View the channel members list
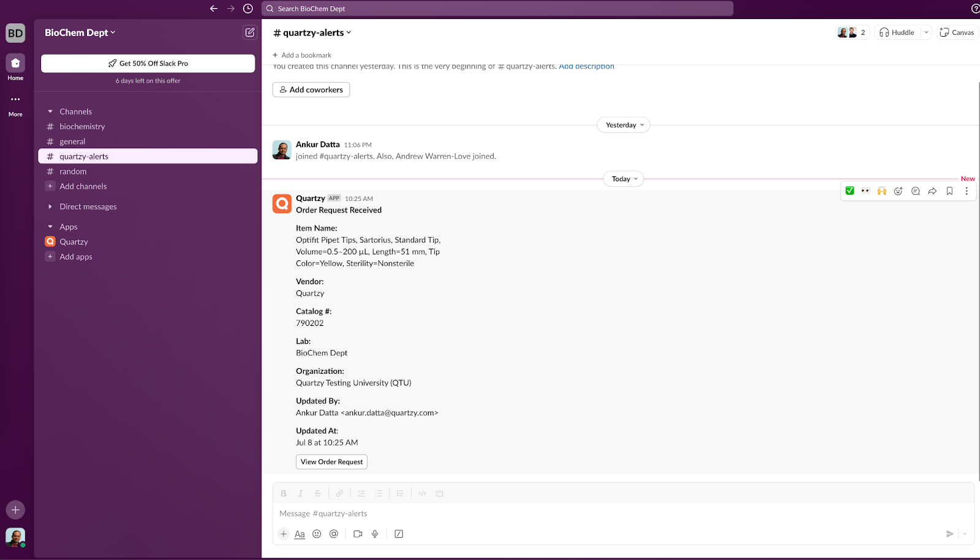 click(852, 32)
